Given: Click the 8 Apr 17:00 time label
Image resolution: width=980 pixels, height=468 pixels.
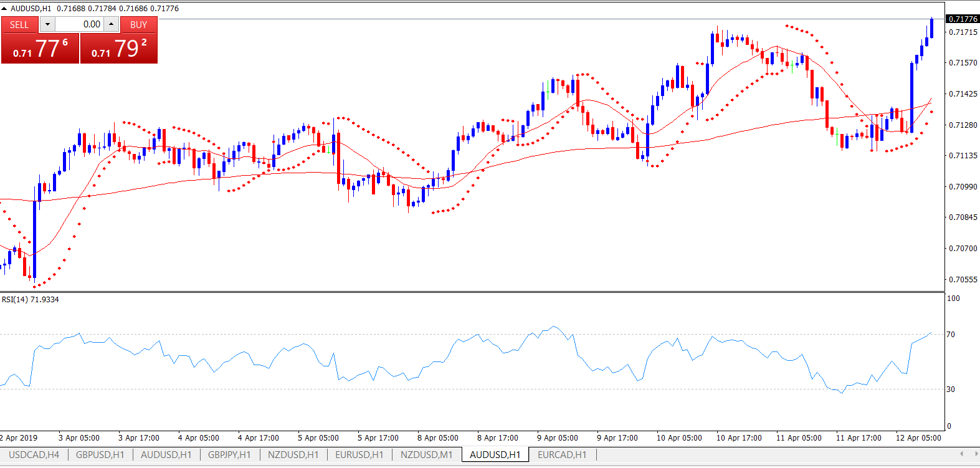Looking at the screenshot, I should (x=498, y=438).
